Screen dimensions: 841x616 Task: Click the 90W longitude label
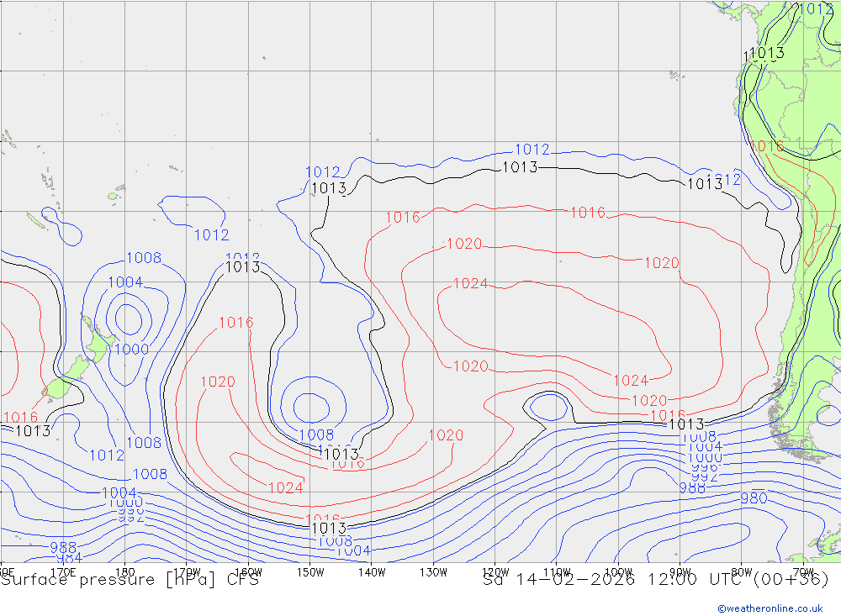pyautogui.click(x=680, y=571)
